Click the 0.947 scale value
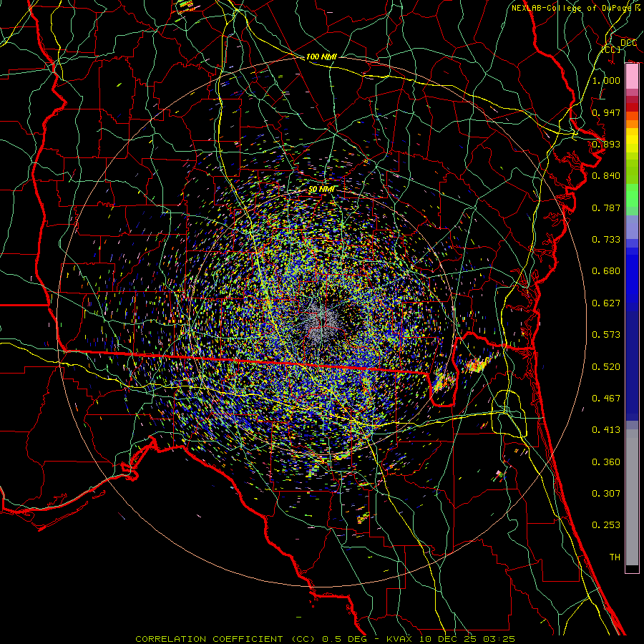Screen dimensions: 644x644 [x=606, y=112]
